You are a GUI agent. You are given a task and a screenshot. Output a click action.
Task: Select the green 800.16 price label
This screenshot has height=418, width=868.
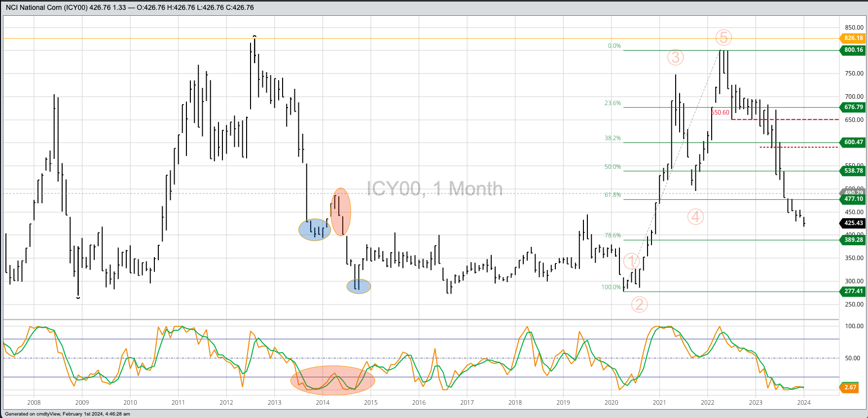[x=853, y=50]
